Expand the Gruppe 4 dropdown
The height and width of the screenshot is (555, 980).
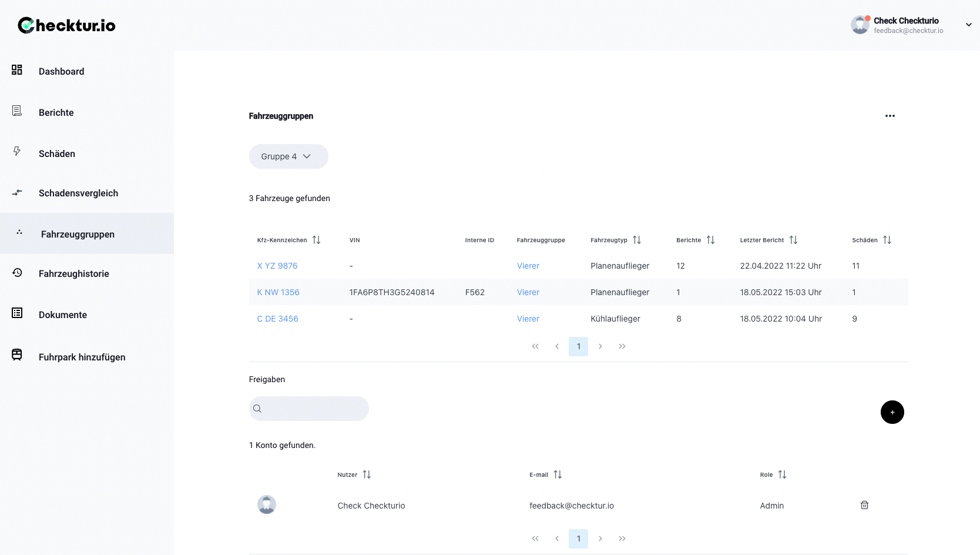[288, 156]
